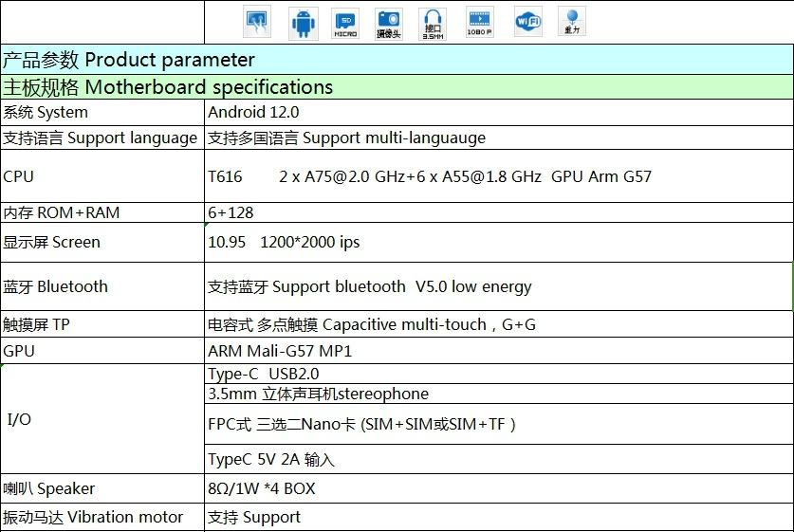Select the Product parameter header row
The height and width of the screenshot is (532, 794).
[397, 59]
